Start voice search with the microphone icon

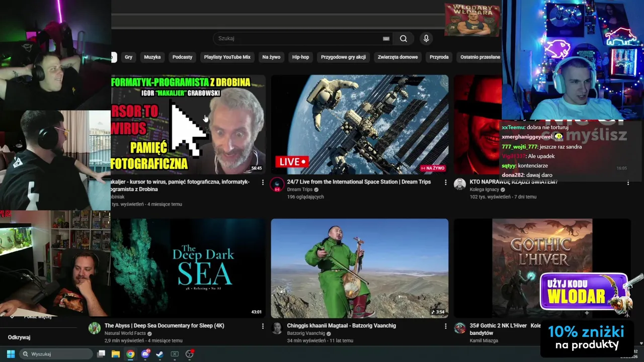pos(426,39)
